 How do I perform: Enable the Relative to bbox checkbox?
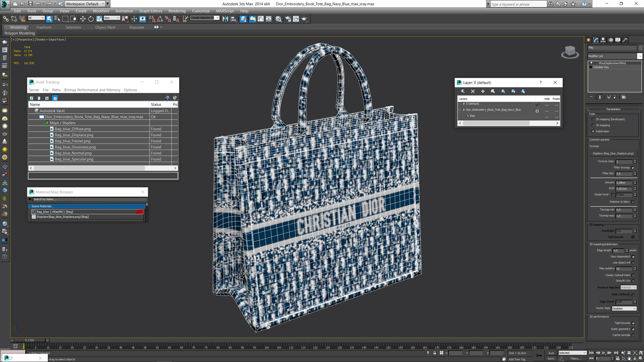tap(633, 202)
